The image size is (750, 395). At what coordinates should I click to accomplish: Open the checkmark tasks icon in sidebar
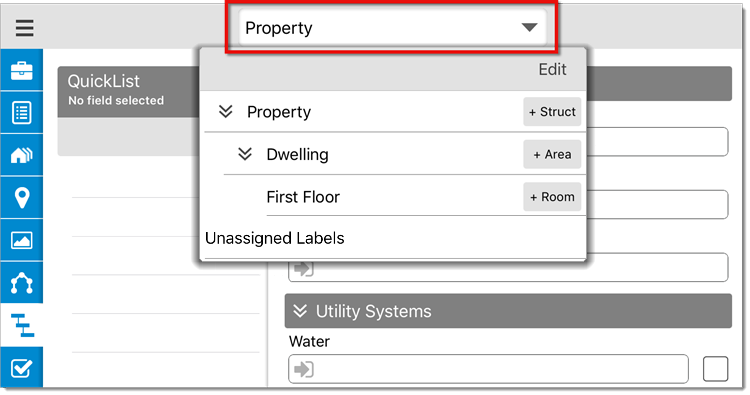(22, 367)
